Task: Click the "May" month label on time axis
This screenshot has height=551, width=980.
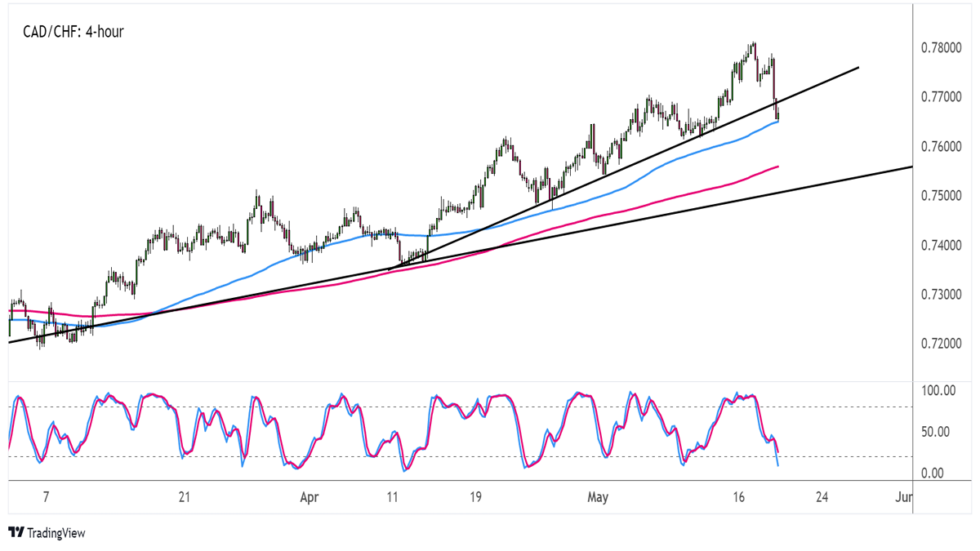Action: coord(599,497)
